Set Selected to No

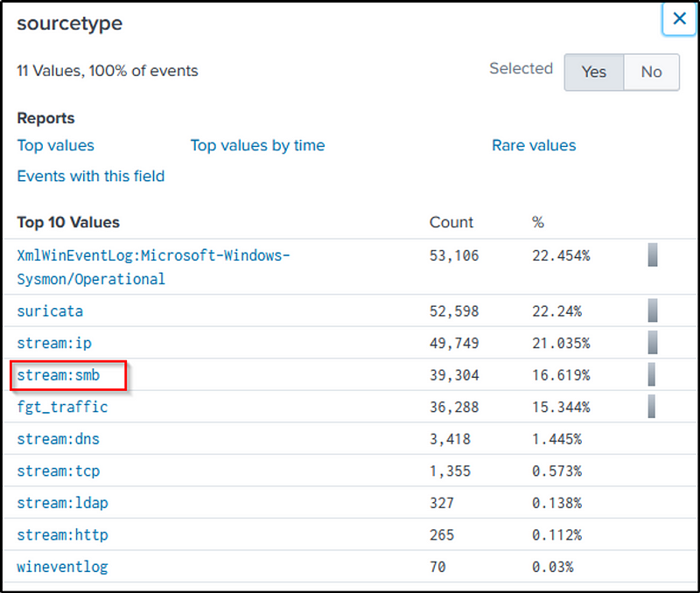(651, 72)
